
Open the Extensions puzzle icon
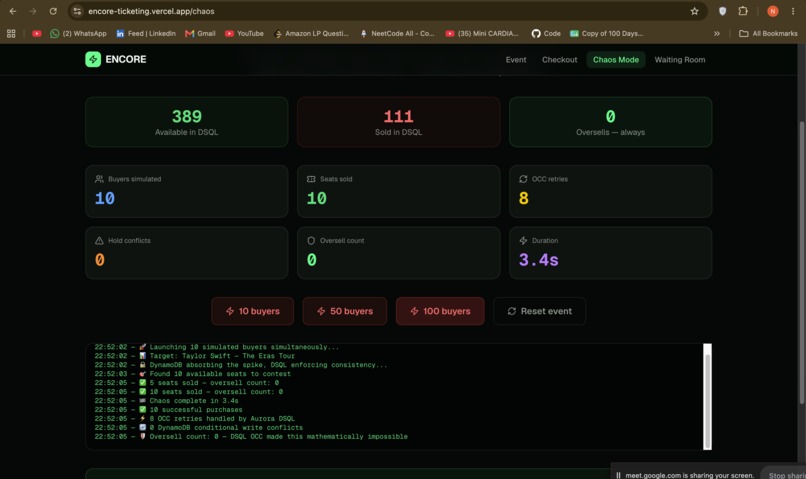pos(743,11)
